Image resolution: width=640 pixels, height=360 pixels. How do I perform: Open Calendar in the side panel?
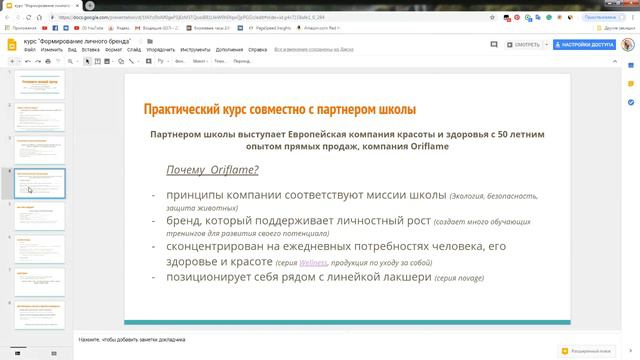631,65
